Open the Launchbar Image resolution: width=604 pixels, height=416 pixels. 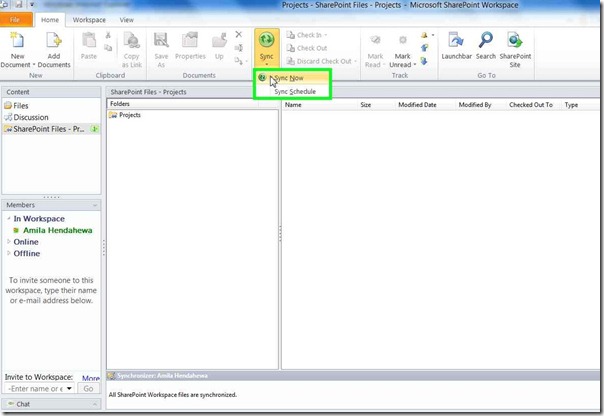point(456,46)
